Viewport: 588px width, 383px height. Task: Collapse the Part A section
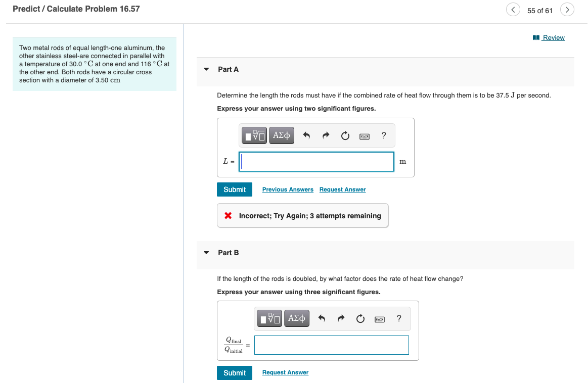(206, 69)
